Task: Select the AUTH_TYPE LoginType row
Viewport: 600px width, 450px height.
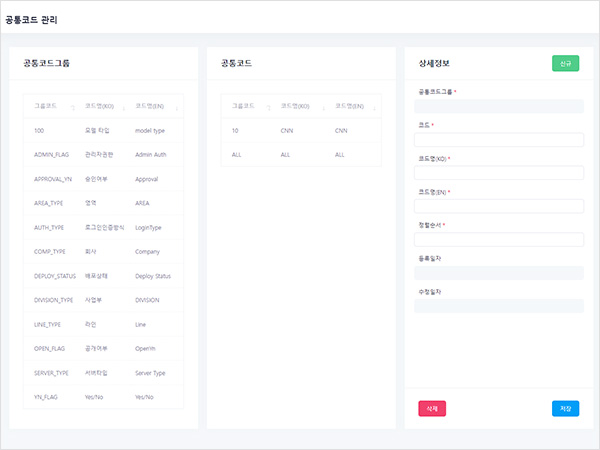Action: (x=103, y=227)
